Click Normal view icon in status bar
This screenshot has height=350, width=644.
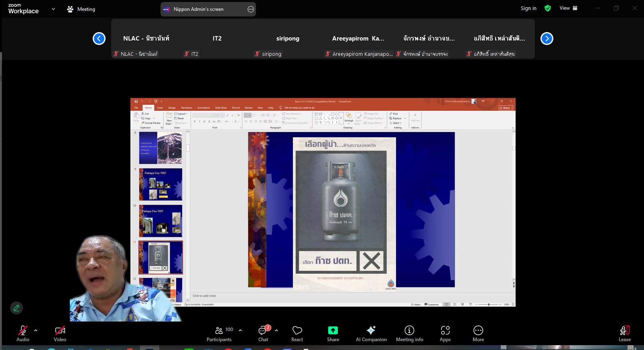pyautogui.click(x=447, y=305)
